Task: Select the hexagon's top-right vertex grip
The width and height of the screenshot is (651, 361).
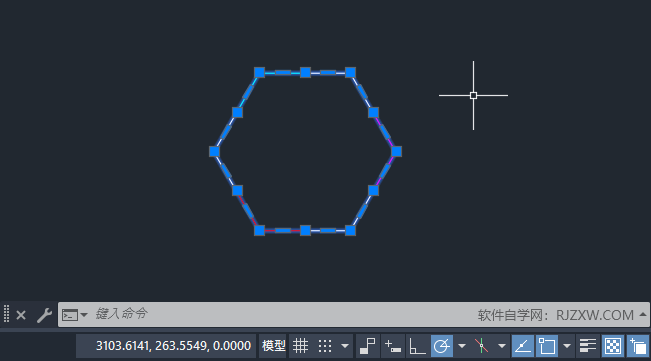Action: [x=350, y=73]
